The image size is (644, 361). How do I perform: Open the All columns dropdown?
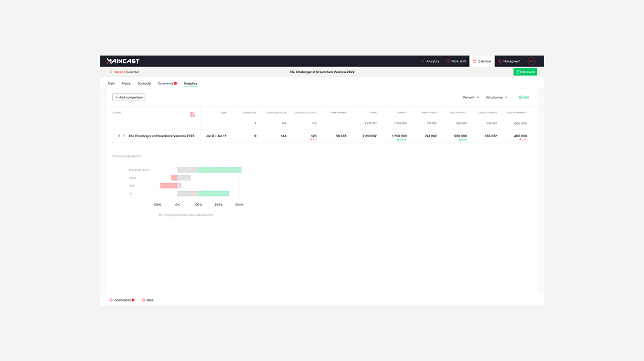pyautogui.click(x=496, y=97)
